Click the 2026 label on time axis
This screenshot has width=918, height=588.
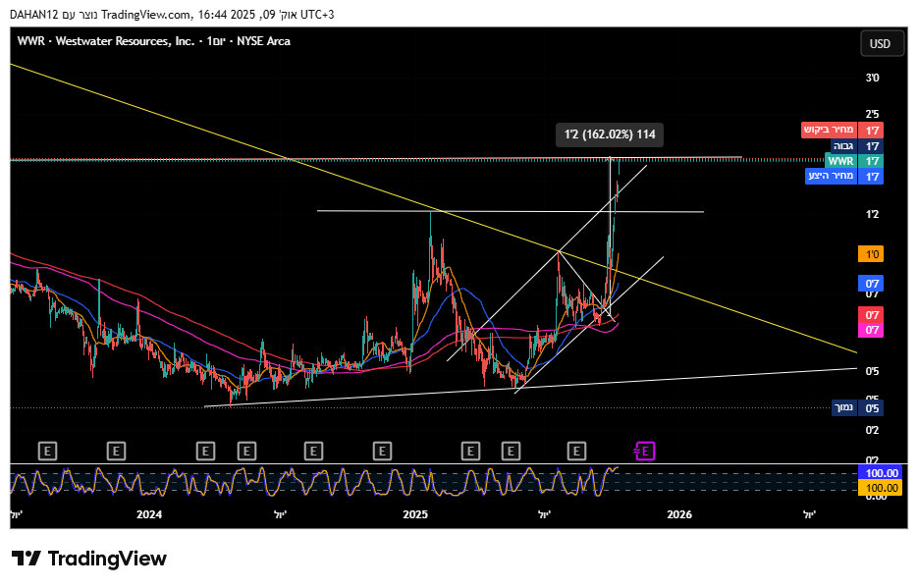pos(679,514)
